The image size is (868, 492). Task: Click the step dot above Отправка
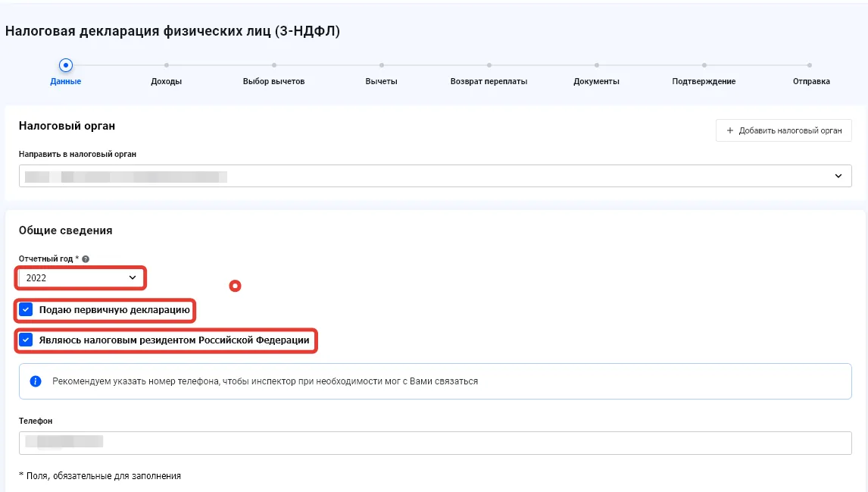(810, 65)
